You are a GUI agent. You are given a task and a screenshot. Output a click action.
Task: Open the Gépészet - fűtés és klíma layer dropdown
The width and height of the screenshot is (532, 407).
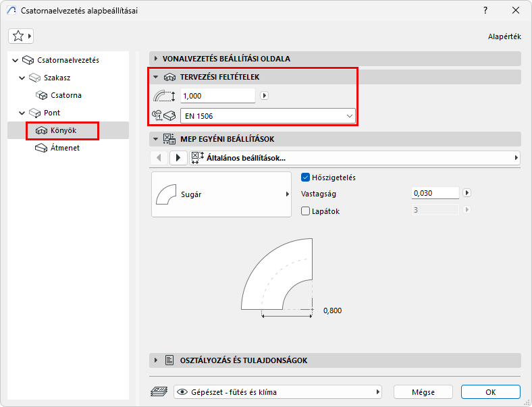tap(277, 391)
